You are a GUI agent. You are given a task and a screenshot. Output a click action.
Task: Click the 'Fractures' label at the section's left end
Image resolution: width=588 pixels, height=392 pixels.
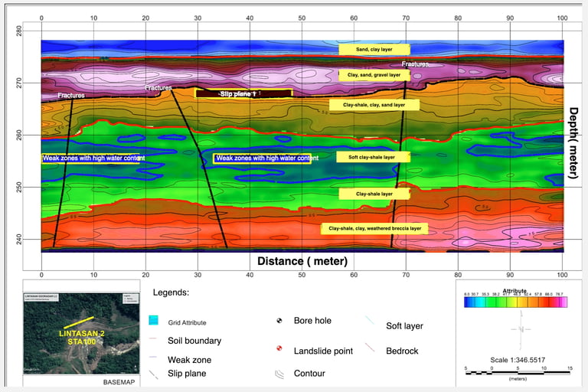point(71,95)
